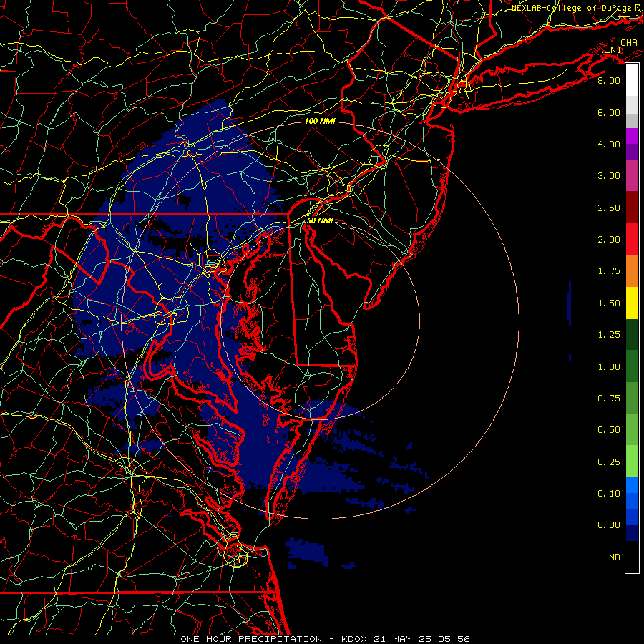The height and width of the screenshot is (644, 644).
Task: Click the 8.00 legend value label
Action: pyautogui.click(x=609, y=80)
